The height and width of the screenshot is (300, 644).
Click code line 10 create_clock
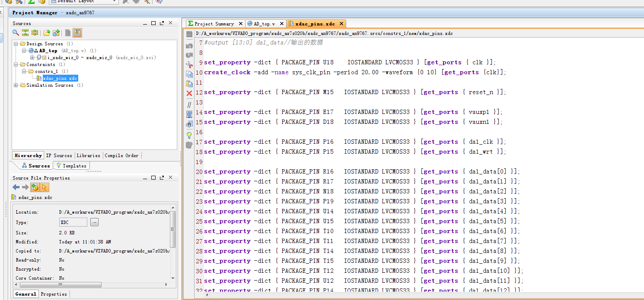point(355,72)
